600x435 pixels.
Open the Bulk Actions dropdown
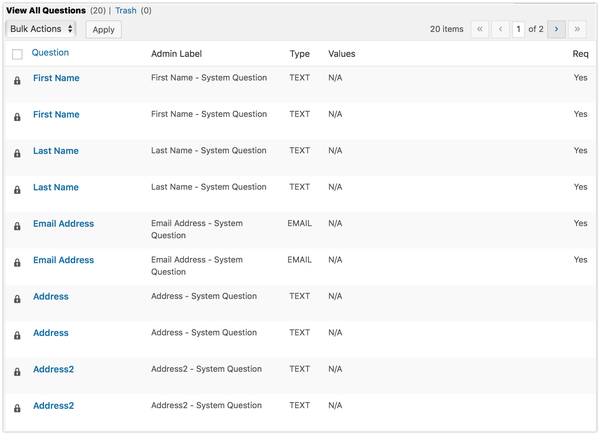[41, 29]
